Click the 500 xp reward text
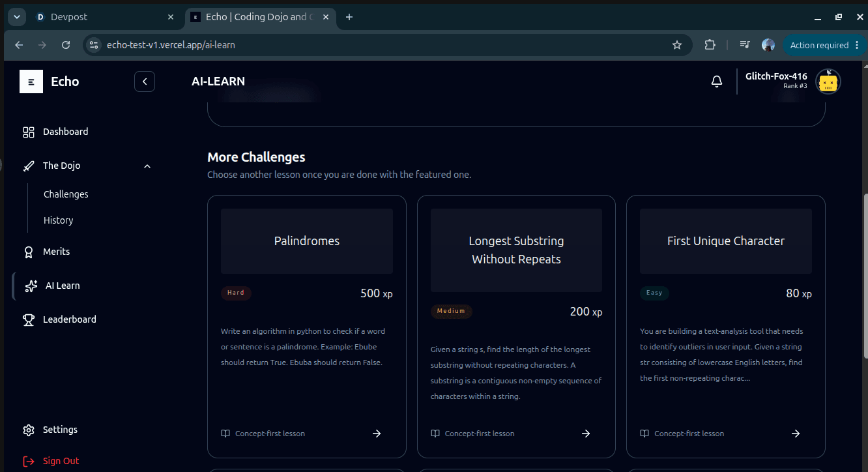The width and height of the screenshot is (868, 472). (x=377, y=293)
